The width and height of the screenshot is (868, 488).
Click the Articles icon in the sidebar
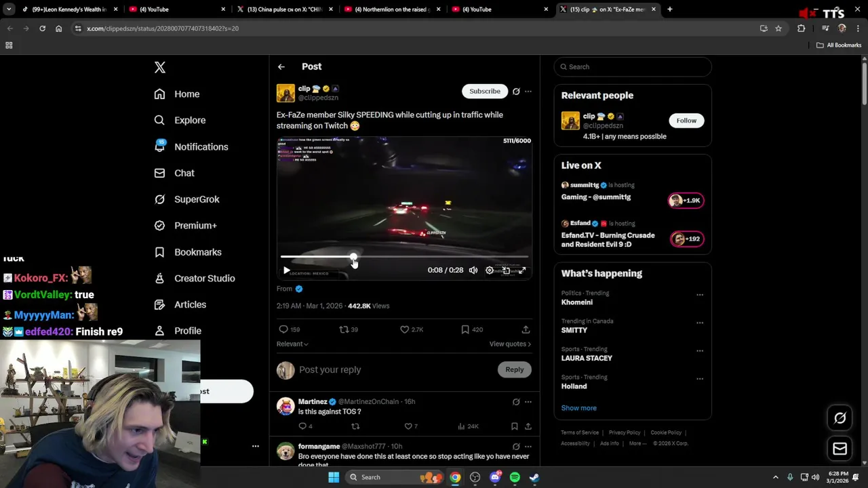159,304
